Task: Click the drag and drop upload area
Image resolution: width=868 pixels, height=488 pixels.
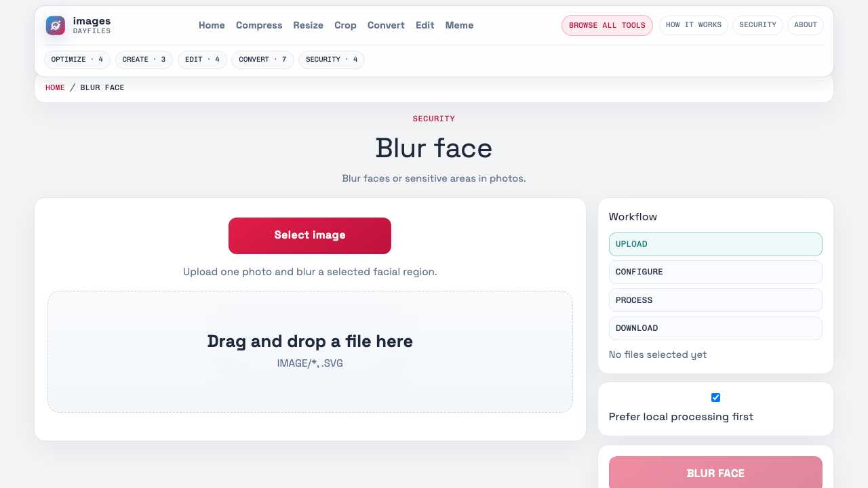Action: (309, 351)
